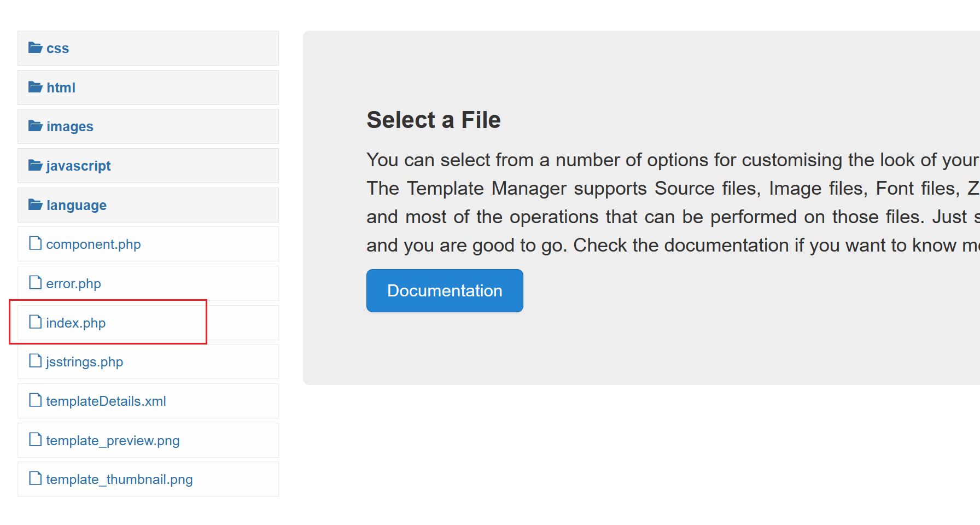Select the component.php file link
The width and height of the screenshot is (980, 525).
94,244
